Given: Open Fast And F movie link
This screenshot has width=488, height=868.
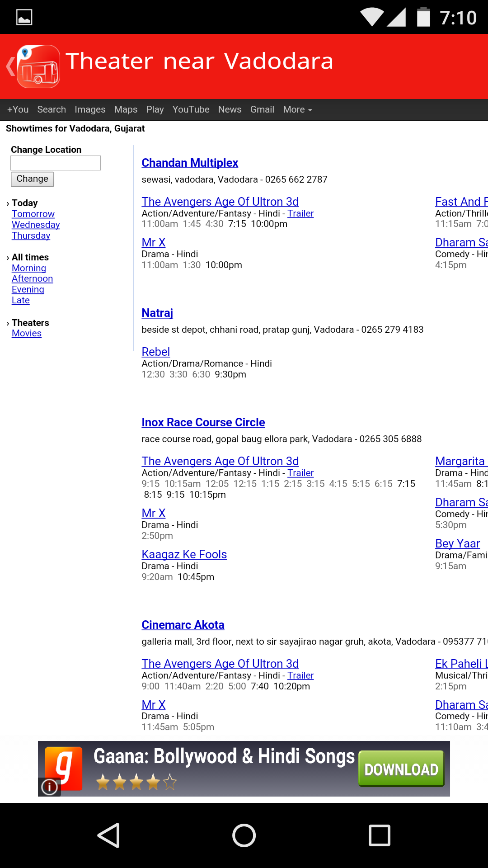Looking at the screenshot, I should (x=461, y=202).
